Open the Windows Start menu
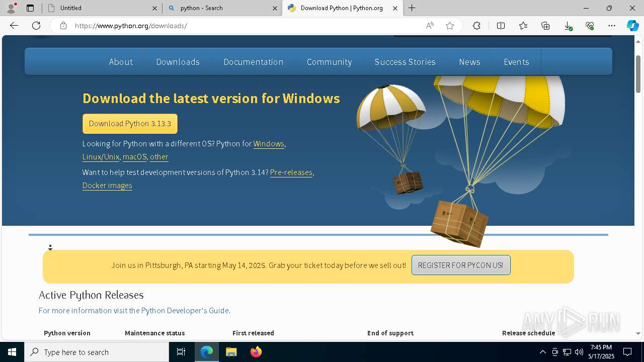The width and height of the screenshot is (644, 362). [12, 352]
